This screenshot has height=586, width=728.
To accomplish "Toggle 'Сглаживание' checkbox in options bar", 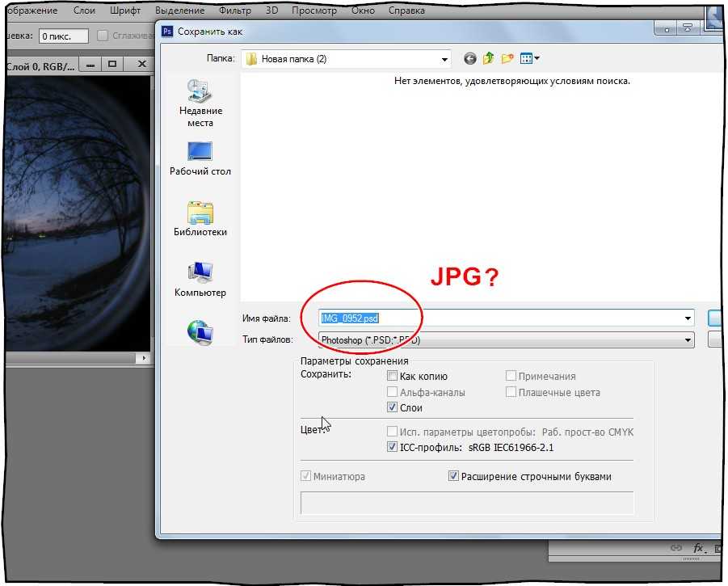I will coord(103,36).
